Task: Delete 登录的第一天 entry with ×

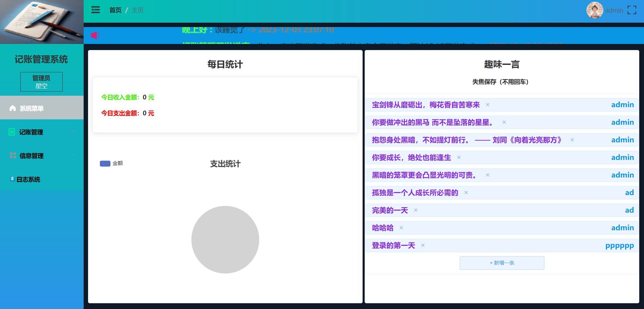Action: [x=423, y=245]
